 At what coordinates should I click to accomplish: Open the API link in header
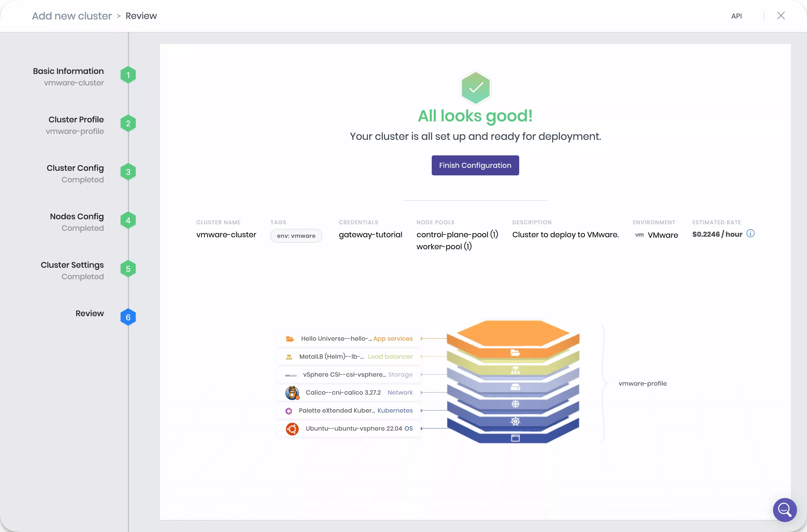pos(736,16)
